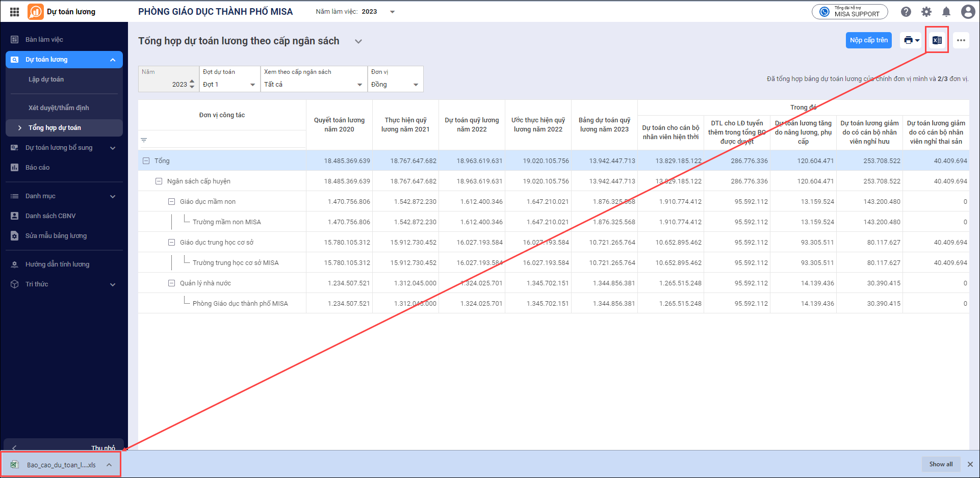The image size is (980, 478).
Task: Collapse the Giáo dục trung học cơ sở group
Action: click(172, 243)
